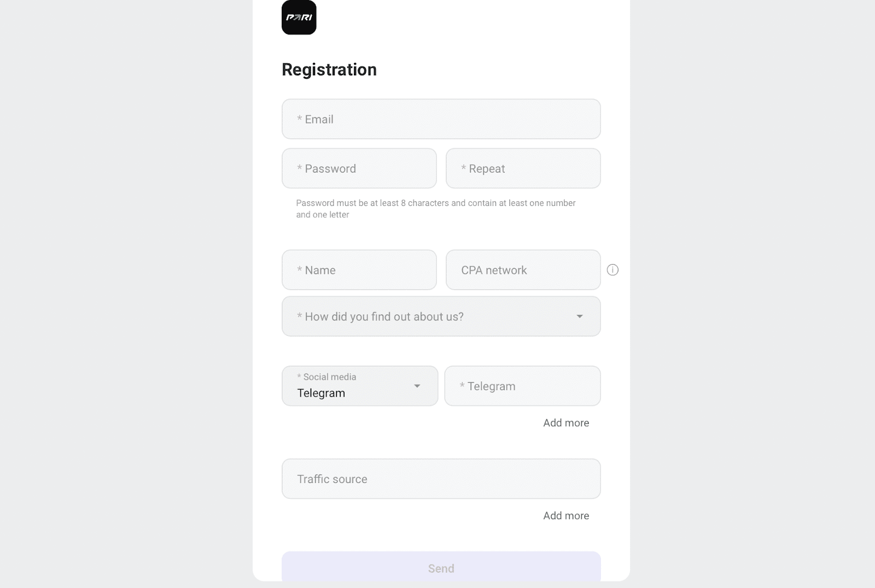This screenshot has width=875, height=588.
Task: Click the Email input field
Action: pyautogui.click(x=441, y=119)
